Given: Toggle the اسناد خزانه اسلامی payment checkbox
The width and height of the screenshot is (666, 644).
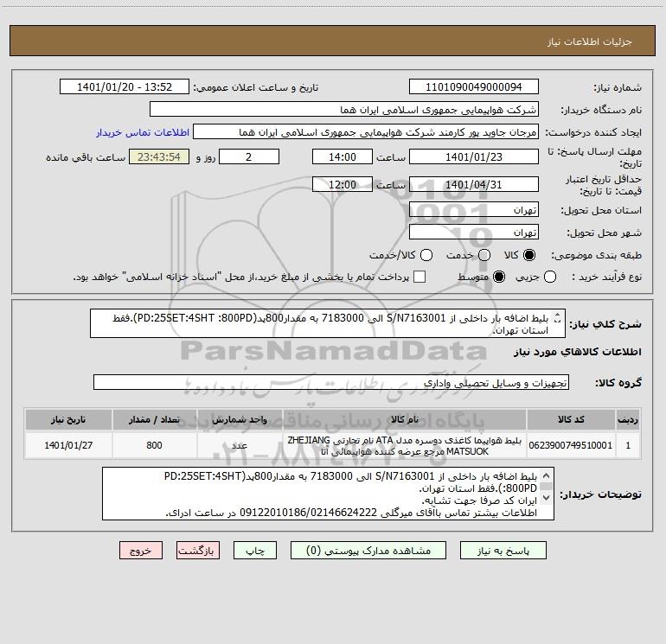Looking at the screenshot, I should click(x=419, y=277).
